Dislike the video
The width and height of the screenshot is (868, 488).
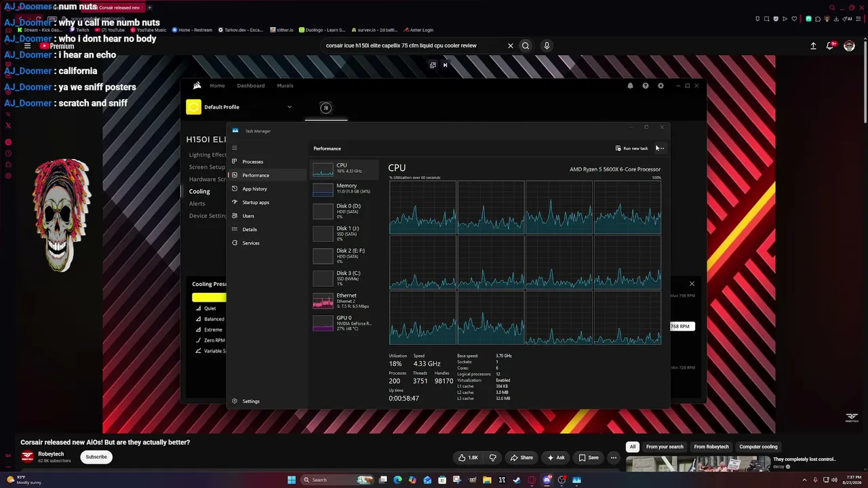point(493,457)
